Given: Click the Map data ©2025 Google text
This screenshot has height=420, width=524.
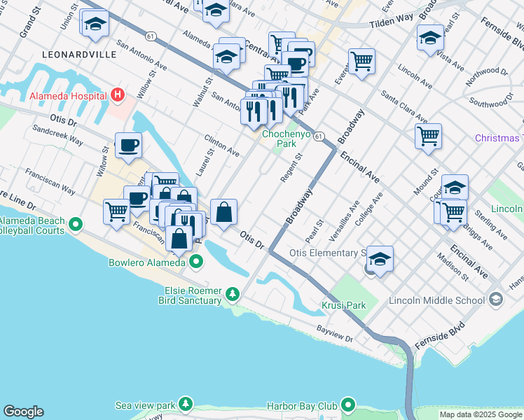Looking at the screenshot, I should click(x=481, y=414).
